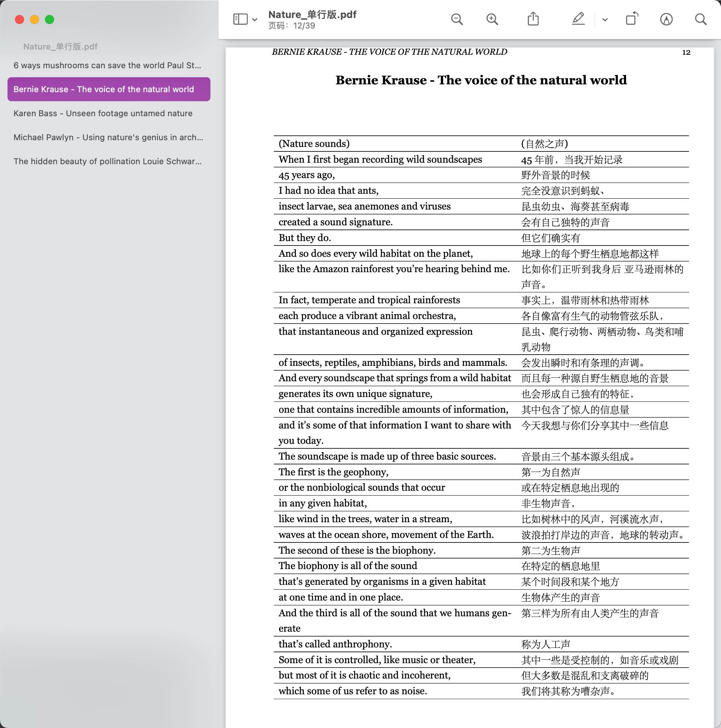The height and width of the screenshot is (728, 721).
Task: Activate the highlight pen tool
Action: 578,18
